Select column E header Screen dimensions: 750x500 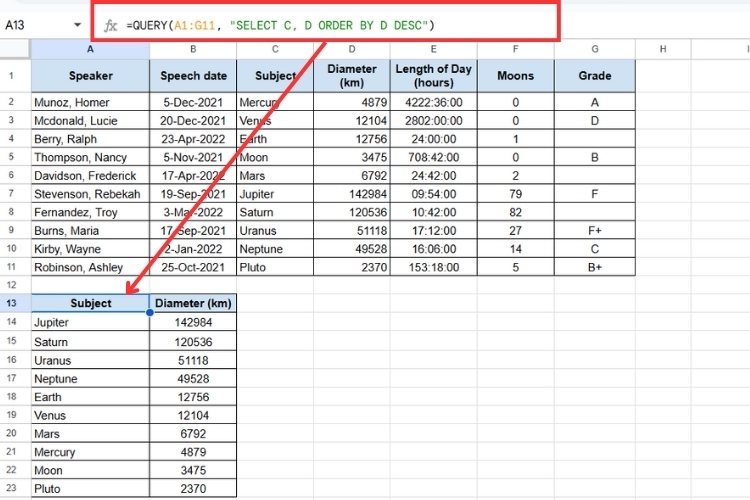[433, 49]
